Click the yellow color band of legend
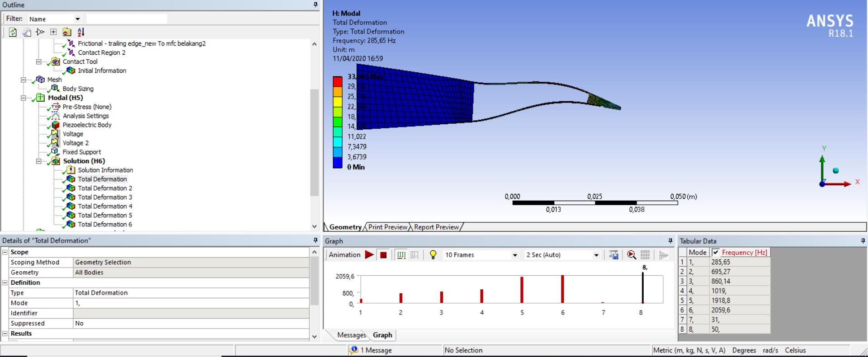This screenshot has width=868, height=357. [337, 102]
